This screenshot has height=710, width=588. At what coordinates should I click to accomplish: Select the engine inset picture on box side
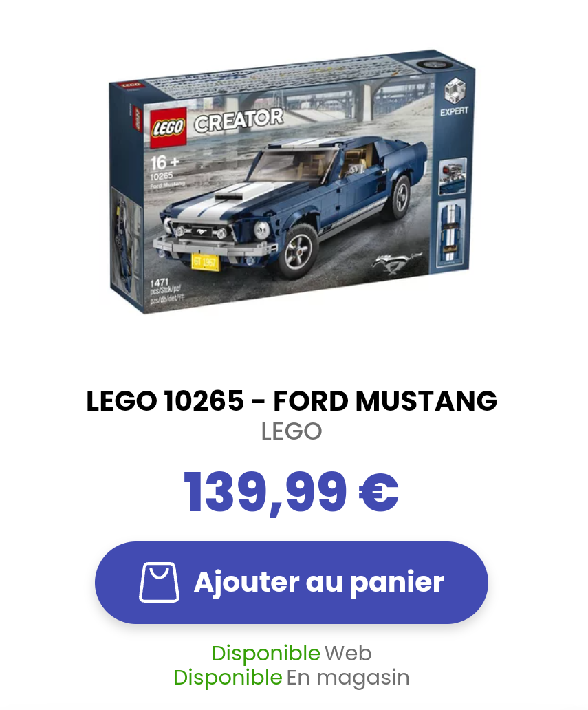[452, 177]
